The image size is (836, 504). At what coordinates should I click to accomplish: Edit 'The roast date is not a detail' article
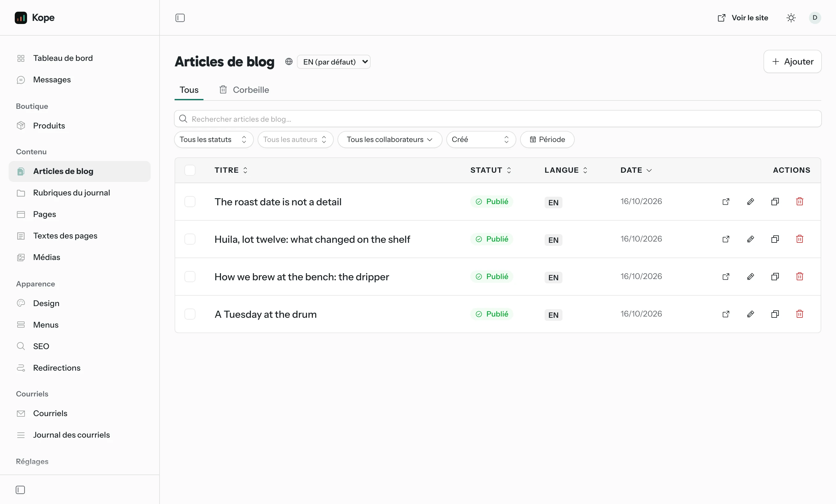[751, 202]
